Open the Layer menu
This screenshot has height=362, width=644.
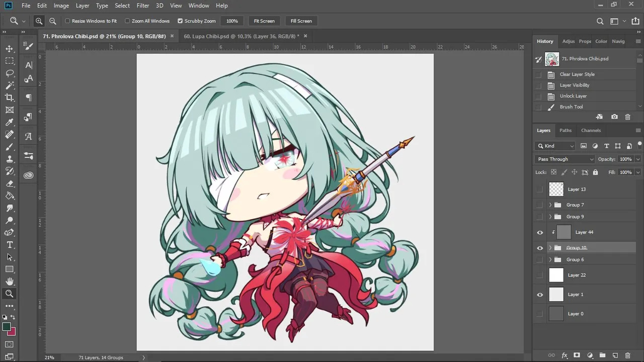[83, 6]
